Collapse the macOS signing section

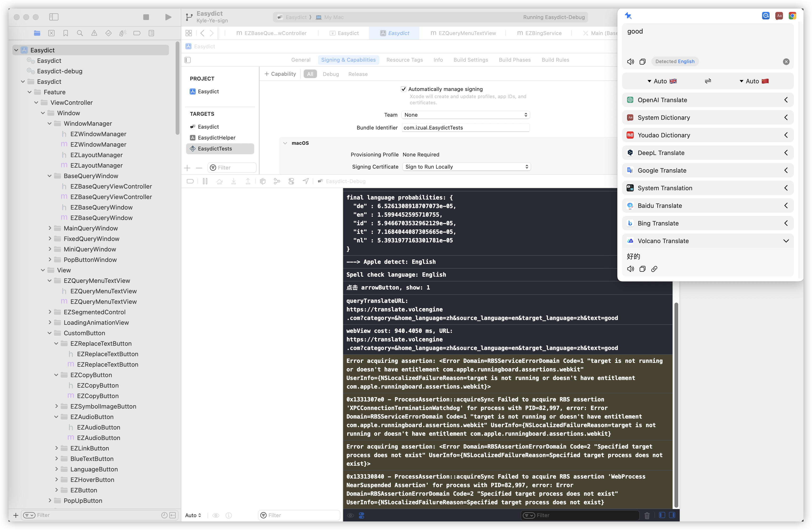(285, 143)
